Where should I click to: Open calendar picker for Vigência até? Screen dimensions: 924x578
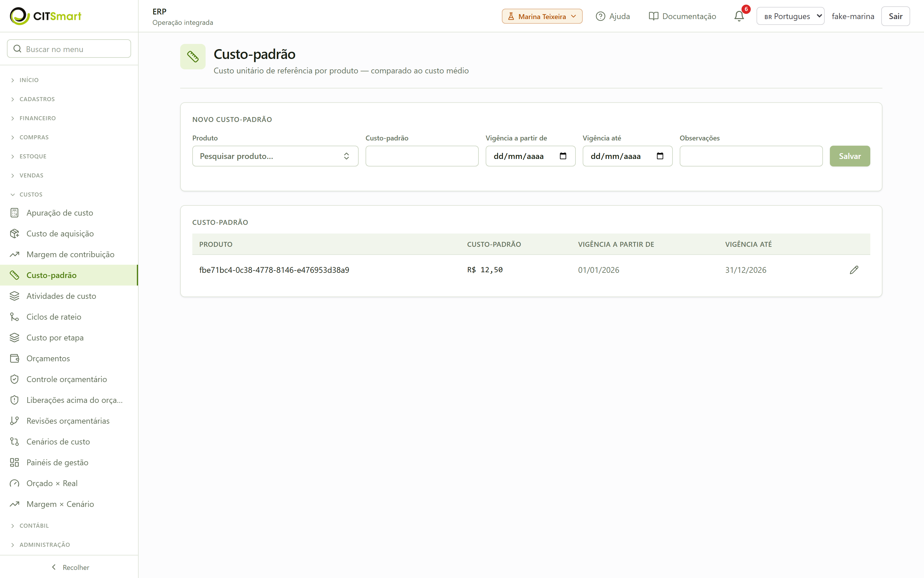coord(660,156)
